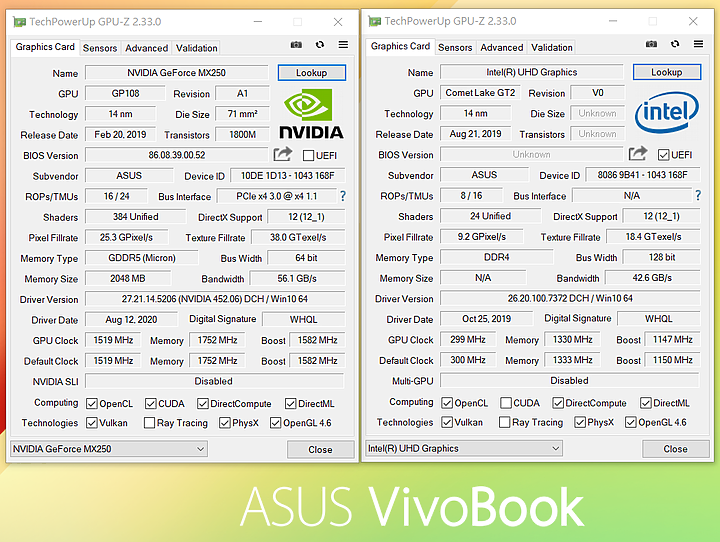Click the Comet Lake GT2 GPU value
The height and width of the screenshot is (542, 720).
480,92
